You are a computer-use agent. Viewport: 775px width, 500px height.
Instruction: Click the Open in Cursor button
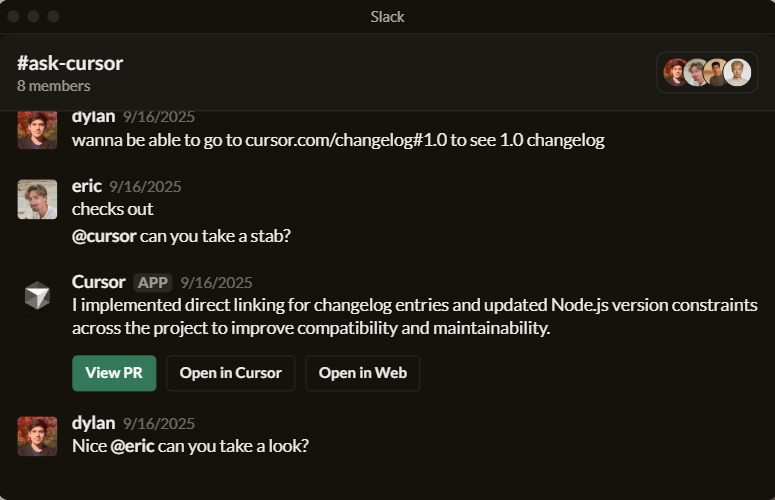coord(230,373)
